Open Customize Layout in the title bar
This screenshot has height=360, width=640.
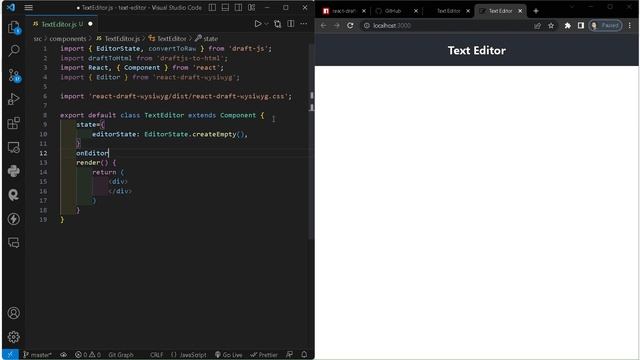coord(251,7)
